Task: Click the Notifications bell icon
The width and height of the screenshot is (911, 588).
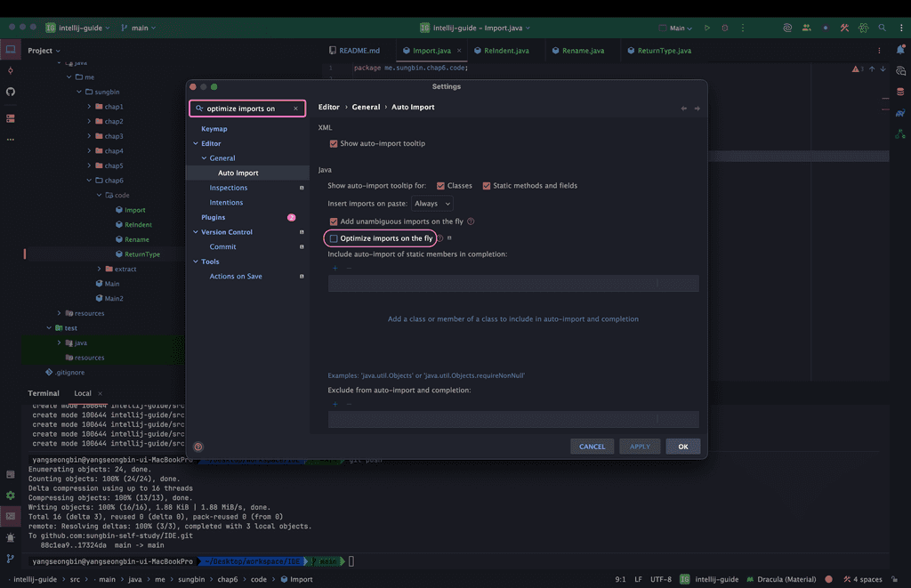Action: point(900,50)
